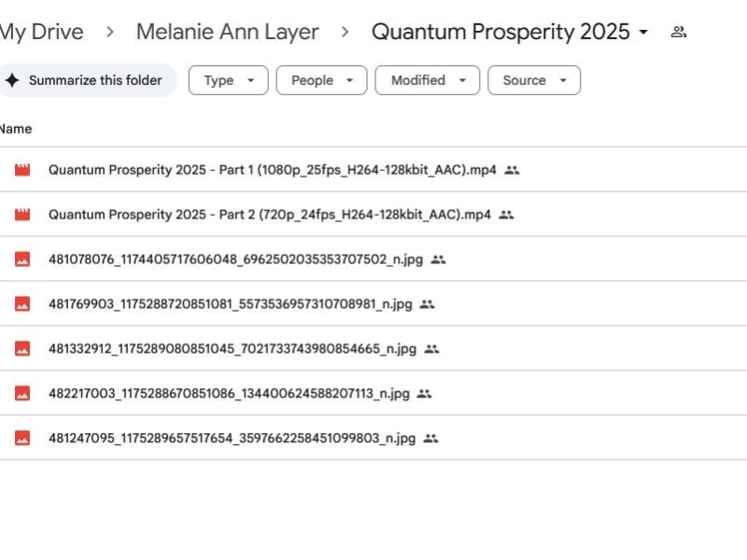Select the Quantum Prosperity 2025 Part 2 video file
Image resolution: width=747 pixels, height=560 pixels.
[x=268, y=215]
